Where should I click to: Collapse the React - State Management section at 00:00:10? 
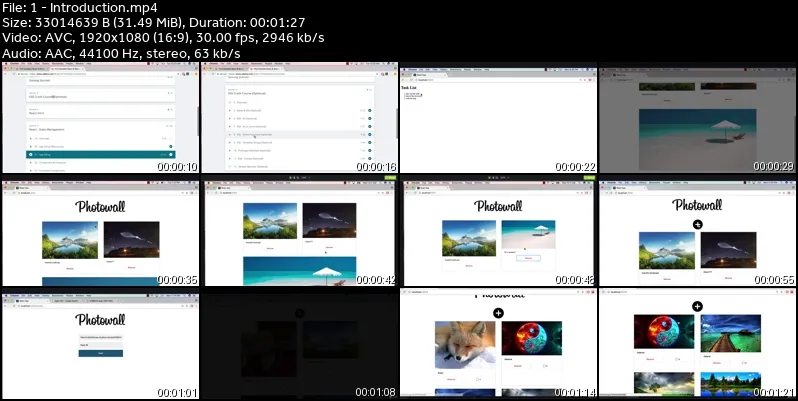click(101, 128)
